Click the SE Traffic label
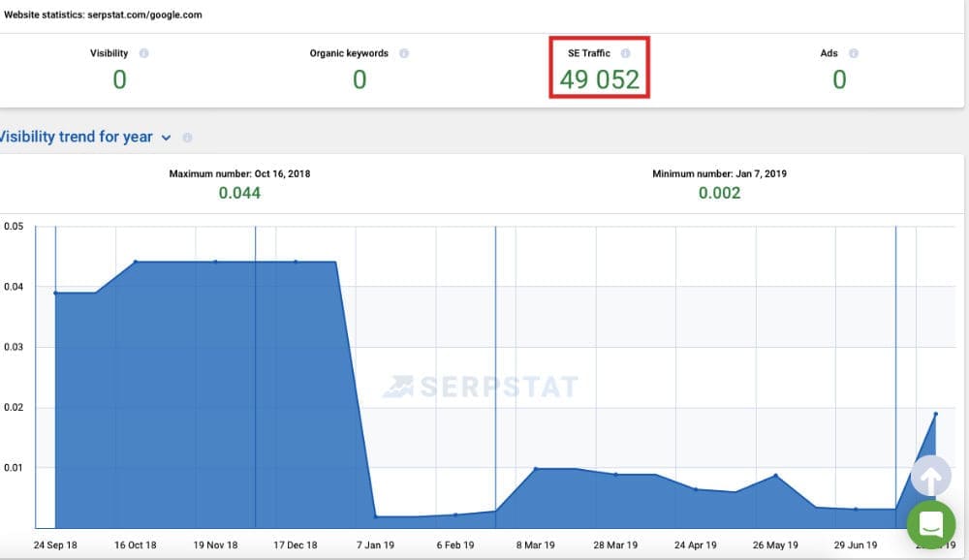Screen dimensions: 969x560 pyautogui.click(x=589, y=53)
